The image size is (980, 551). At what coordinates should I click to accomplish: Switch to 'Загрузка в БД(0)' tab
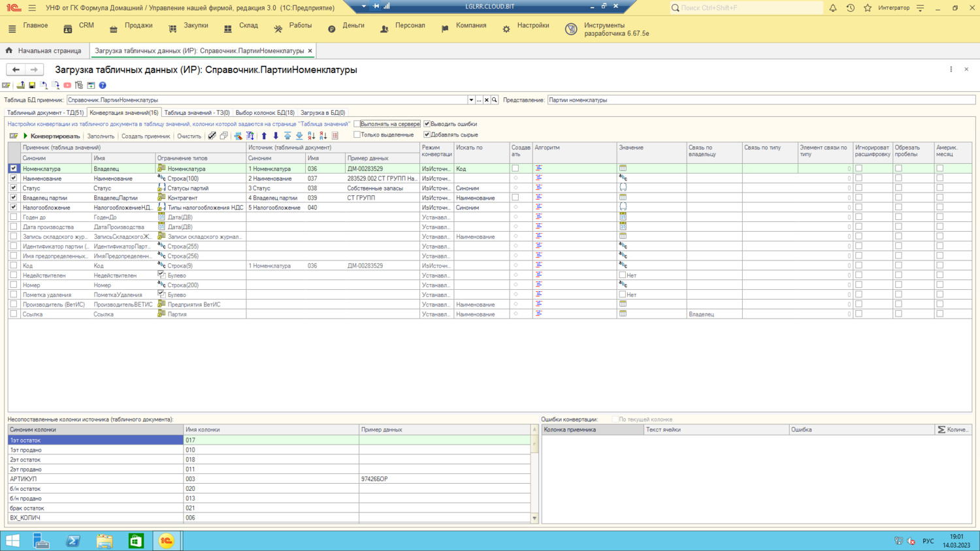point(323,113)
